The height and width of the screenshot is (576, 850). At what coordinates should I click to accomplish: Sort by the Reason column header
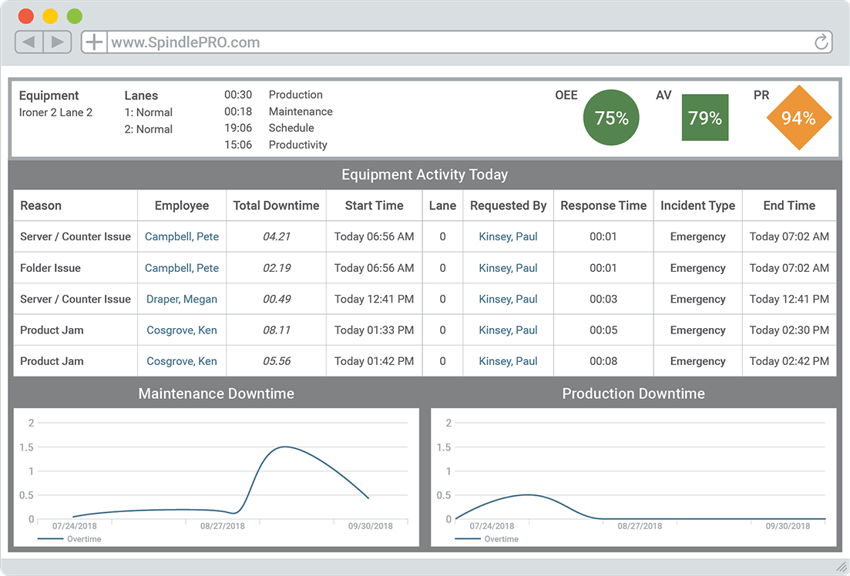click(x=41, y=206)
